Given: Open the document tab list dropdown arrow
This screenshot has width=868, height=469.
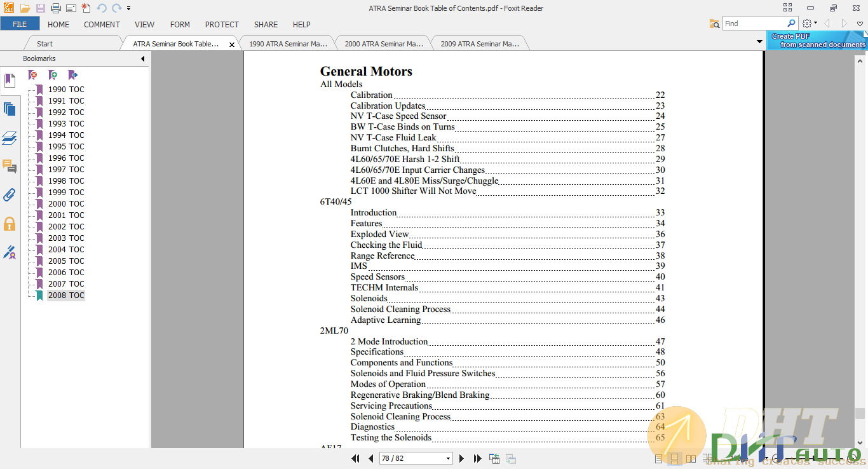Looking at the screenshot, I should pos(759,42).
